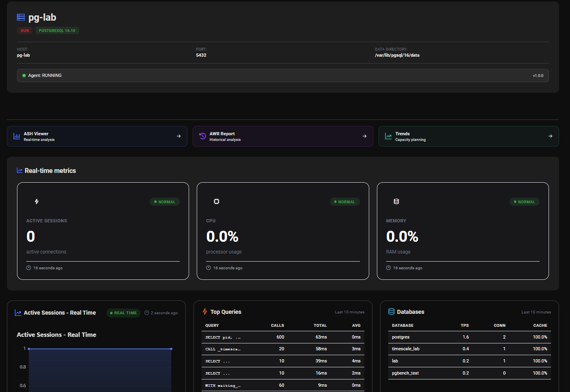Click the AWR Report history icon
Screen dimensions: 570x392
(203, 136)
